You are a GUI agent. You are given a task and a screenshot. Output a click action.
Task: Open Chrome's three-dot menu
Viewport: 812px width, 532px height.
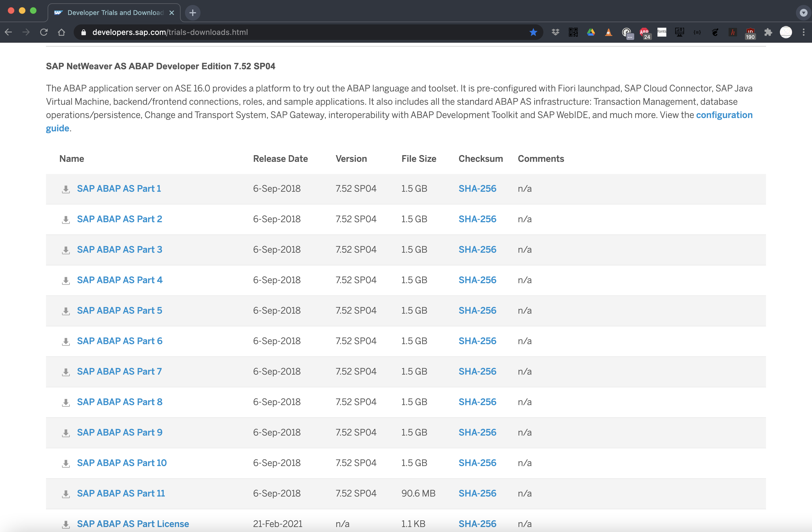point(803,32)
